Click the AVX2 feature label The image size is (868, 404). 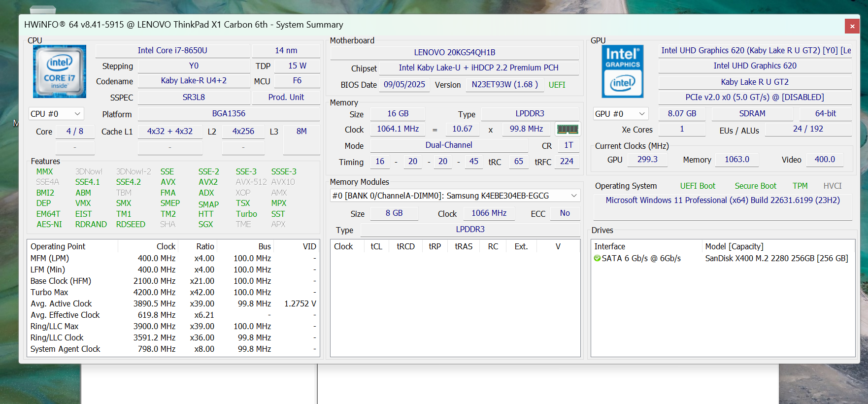tap(208, 182)
